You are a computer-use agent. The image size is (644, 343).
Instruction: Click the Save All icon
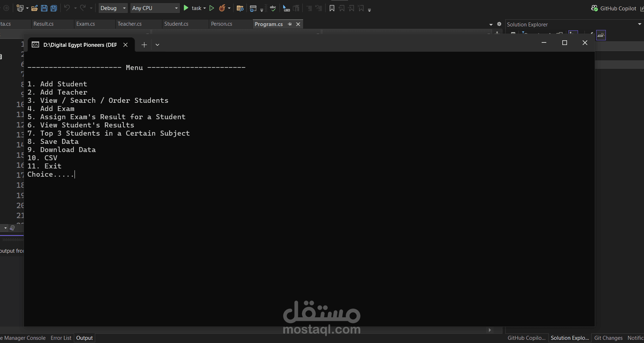tap(54, 8)
